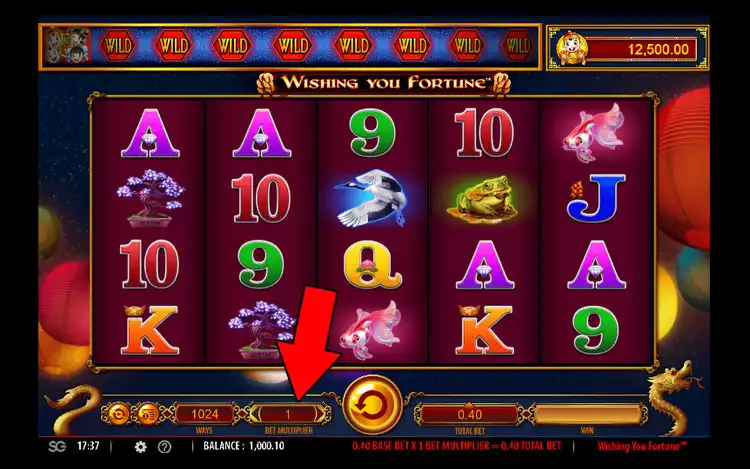Open settings via the gear icon
Viewport: 750px width, 469px height.
(x=140, y=447)
